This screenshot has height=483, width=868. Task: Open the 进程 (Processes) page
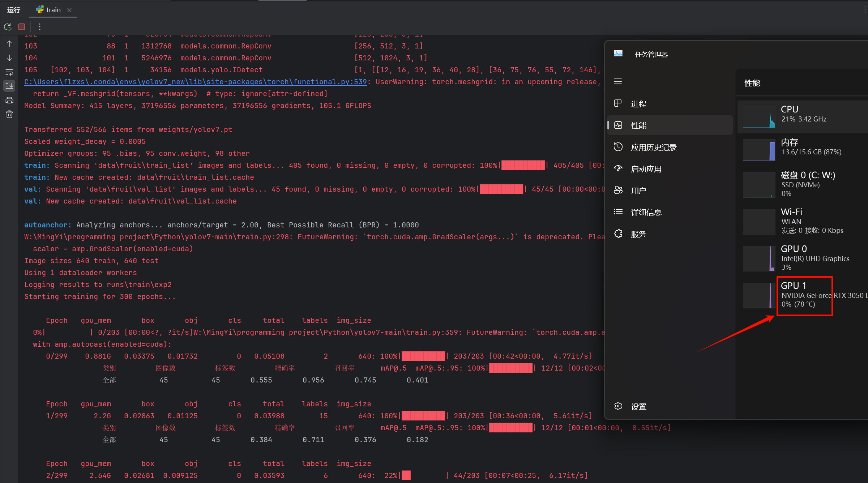(638, 104)
